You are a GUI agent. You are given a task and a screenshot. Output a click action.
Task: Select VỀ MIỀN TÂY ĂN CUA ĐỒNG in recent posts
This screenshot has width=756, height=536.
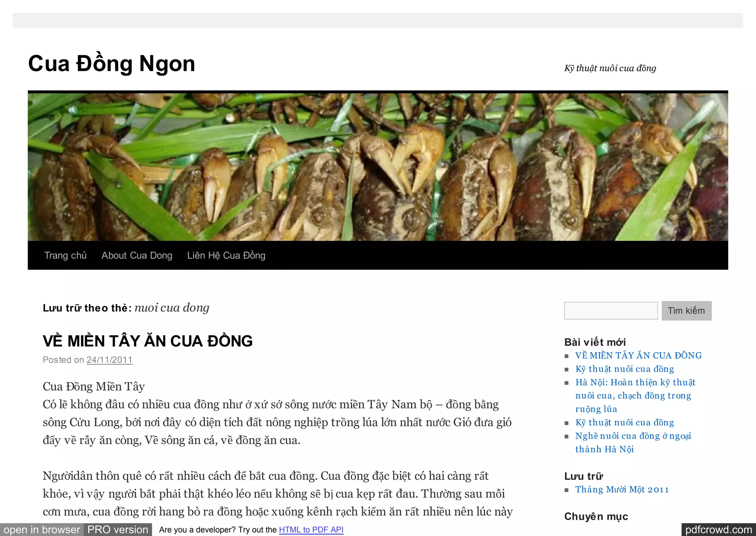[x=638, y=356]
